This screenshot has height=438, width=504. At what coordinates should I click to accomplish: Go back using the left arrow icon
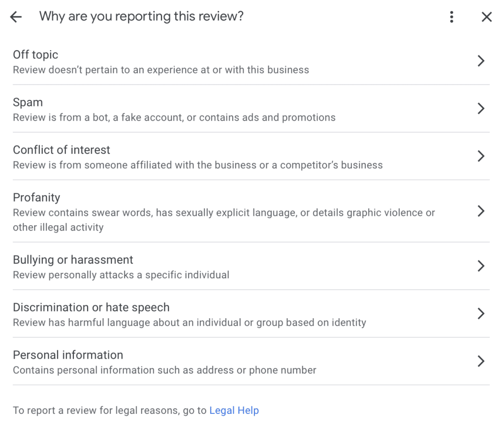click(16, 17)
